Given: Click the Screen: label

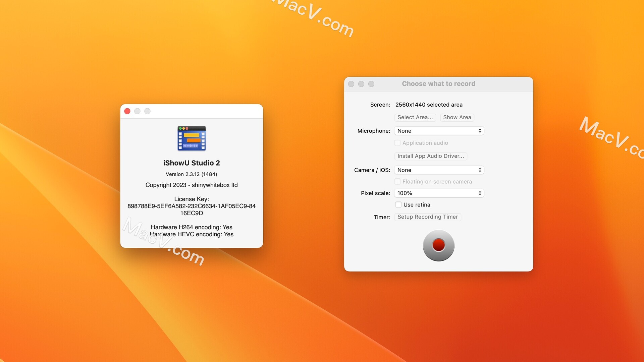Looking at the screenshot, I should click(x=380, y=105).
